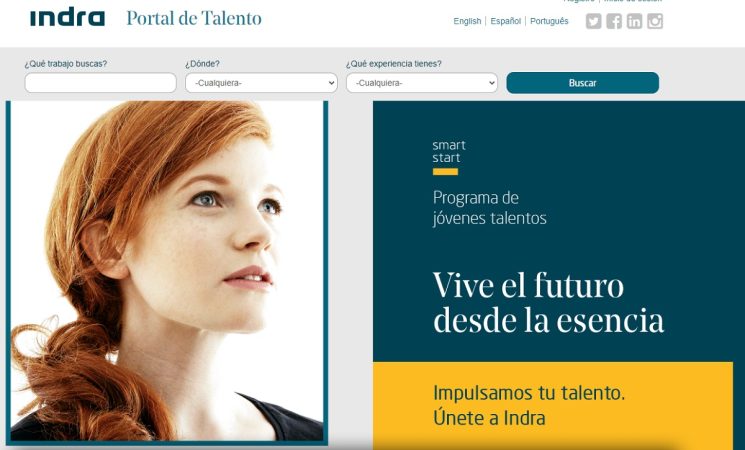
Task: Open the ¿Qué experiencia tienes? dropdown
Action: pos(422,83)
